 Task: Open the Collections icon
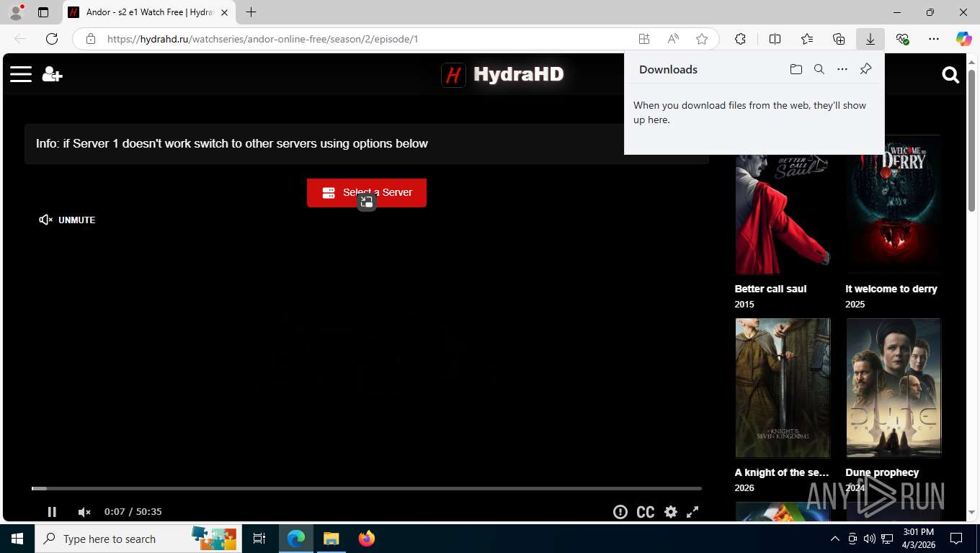click(839, 39)
